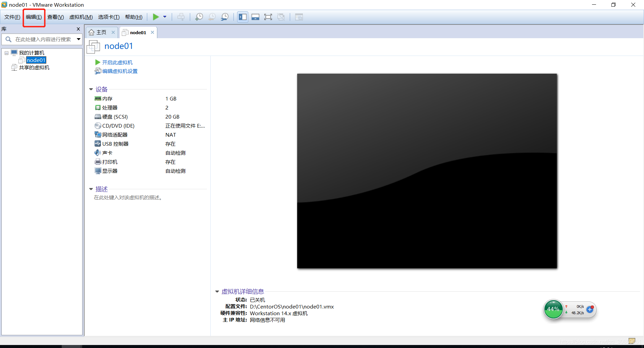Image resolution: width=644 pixels, height=348 pixels.
Task: Toggle the library sidebar view icon
Action: [x=243, y=17]
